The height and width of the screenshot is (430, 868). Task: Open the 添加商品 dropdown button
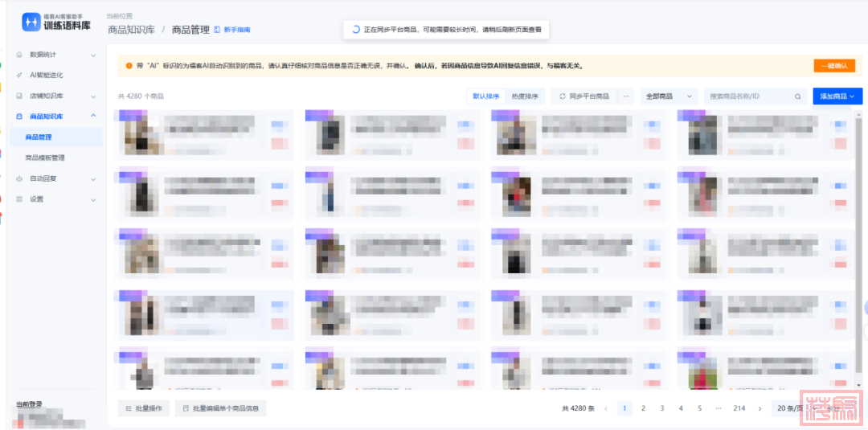pos(836,96)
